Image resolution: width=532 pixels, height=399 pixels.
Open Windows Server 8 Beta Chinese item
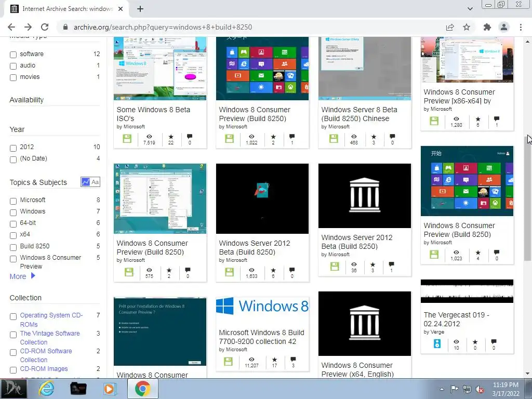tap(359, 114)
